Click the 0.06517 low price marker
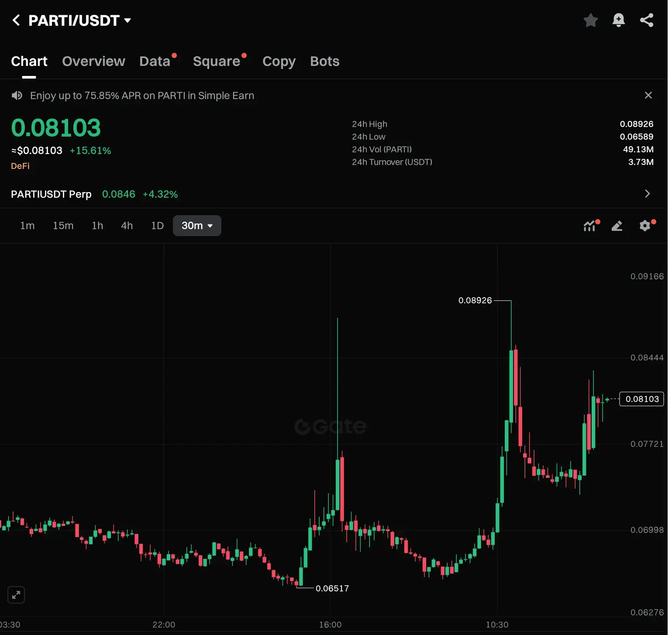Image resolution: width=672 pixels, height=635 pixels. (x=332, y=588)
